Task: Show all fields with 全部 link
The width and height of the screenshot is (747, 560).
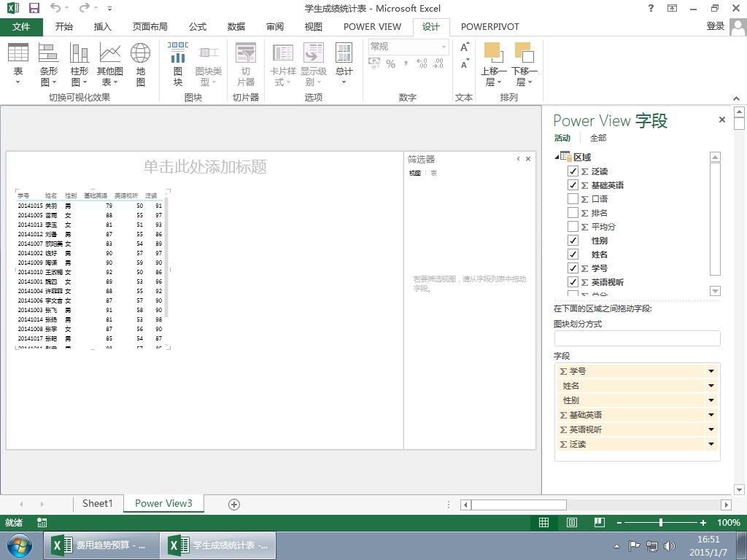Action: tap(598, 138)
